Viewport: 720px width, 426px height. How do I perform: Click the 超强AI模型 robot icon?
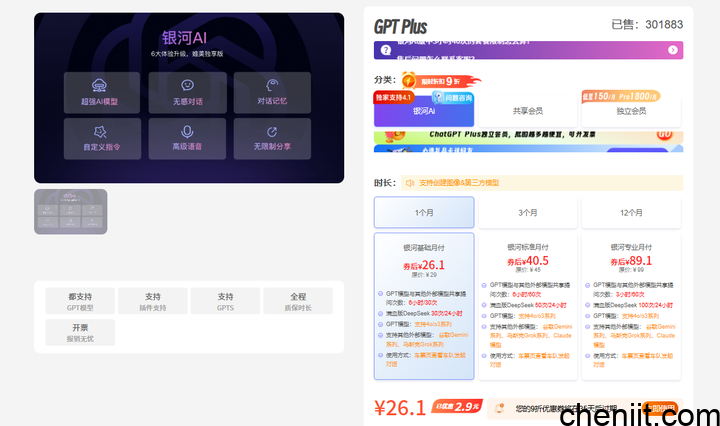[x=102, y=84]
